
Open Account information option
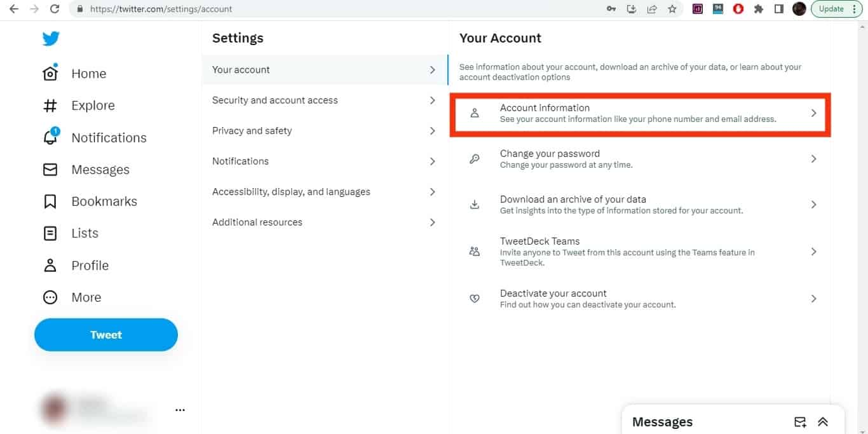pyautogui.click(x=640, y=113)
